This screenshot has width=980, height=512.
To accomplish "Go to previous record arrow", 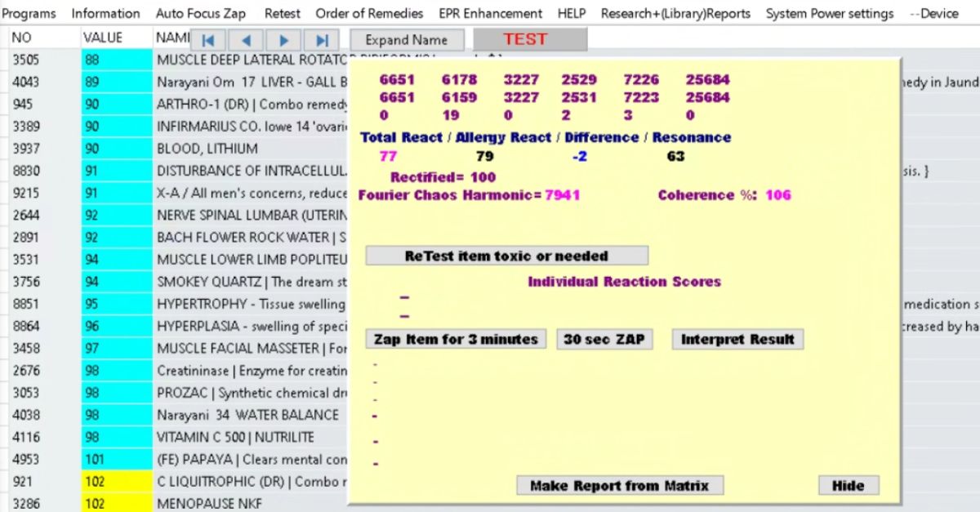I will (x=246, y=40).
